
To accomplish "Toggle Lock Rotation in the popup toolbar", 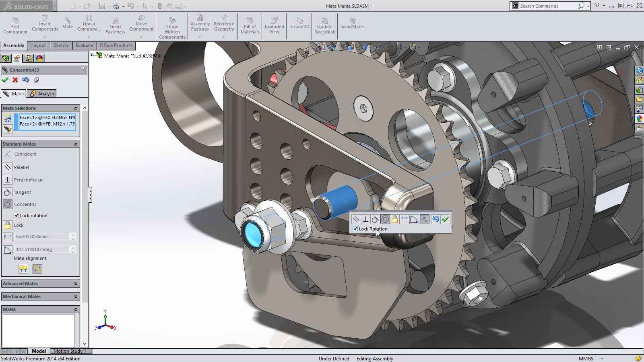I will [355, 228].
